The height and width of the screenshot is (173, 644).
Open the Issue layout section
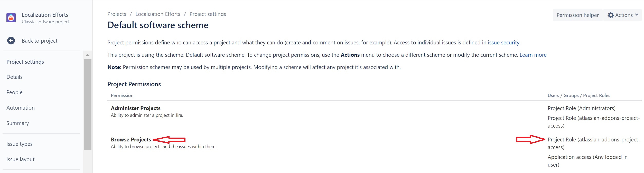20,159
